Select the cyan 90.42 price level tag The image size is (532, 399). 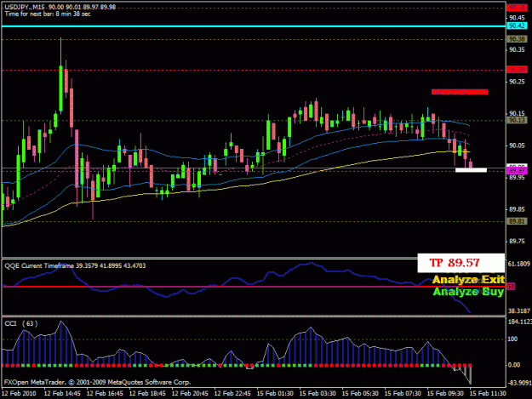(517, 26)
